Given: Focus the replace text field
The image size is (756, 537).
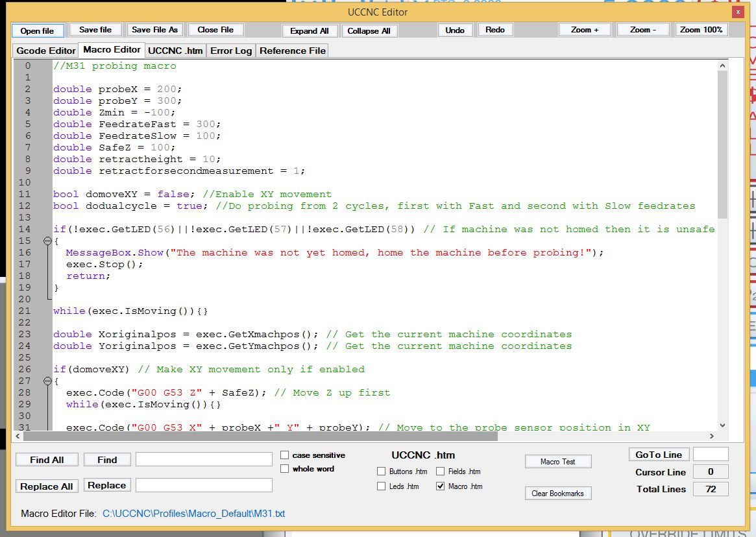Looking at the screenshot, I should click(x=204, y=485).
